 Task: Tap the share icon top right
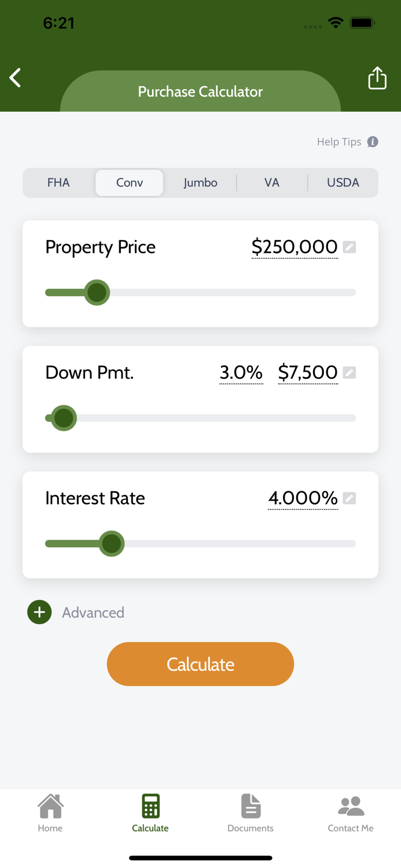[x=377, y=78]
